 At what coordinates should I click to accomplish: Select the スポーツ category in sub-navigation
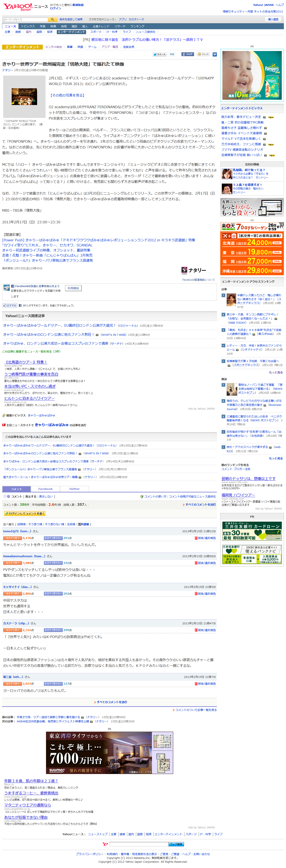[x=95, y=32]
